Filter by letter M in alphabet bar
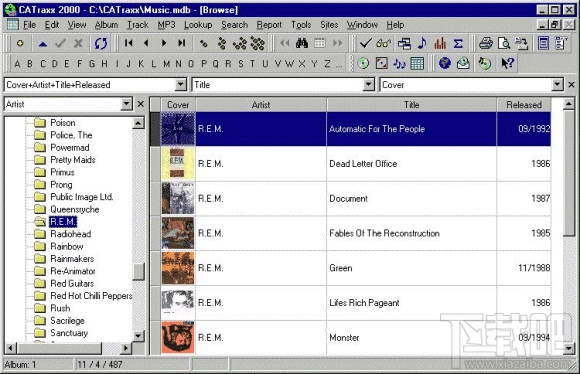 point(166,64)
